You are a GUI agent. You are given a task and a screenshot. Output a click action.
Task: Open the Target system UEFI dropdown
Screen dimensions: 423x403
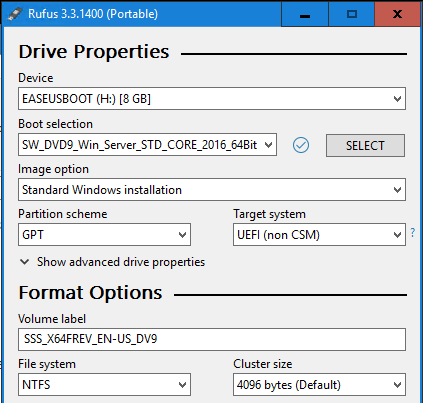click(319, 235)
